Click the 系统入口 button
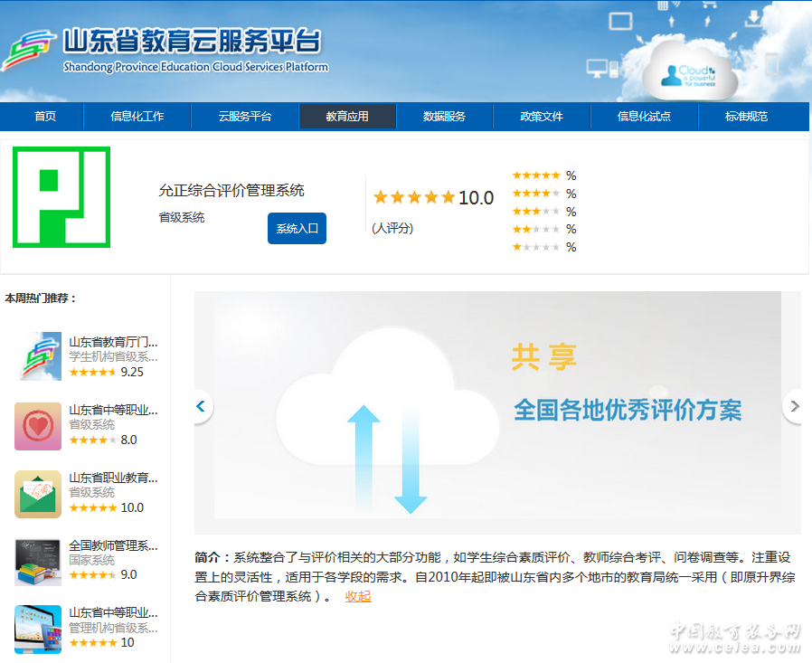 coord(297,229)
